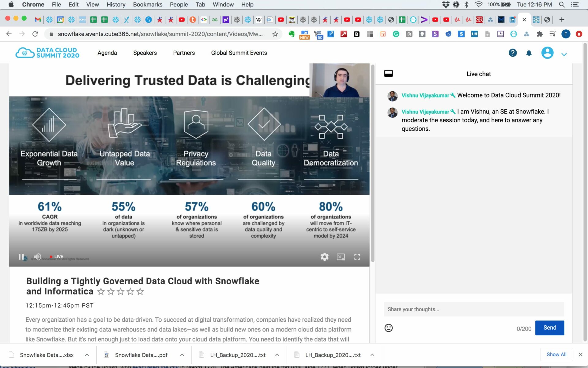Click the address bar URL

(160, 34)
